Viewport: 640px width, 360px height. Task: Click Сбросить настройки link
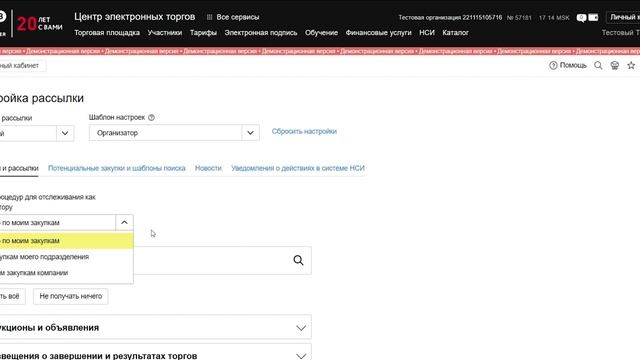304,131
